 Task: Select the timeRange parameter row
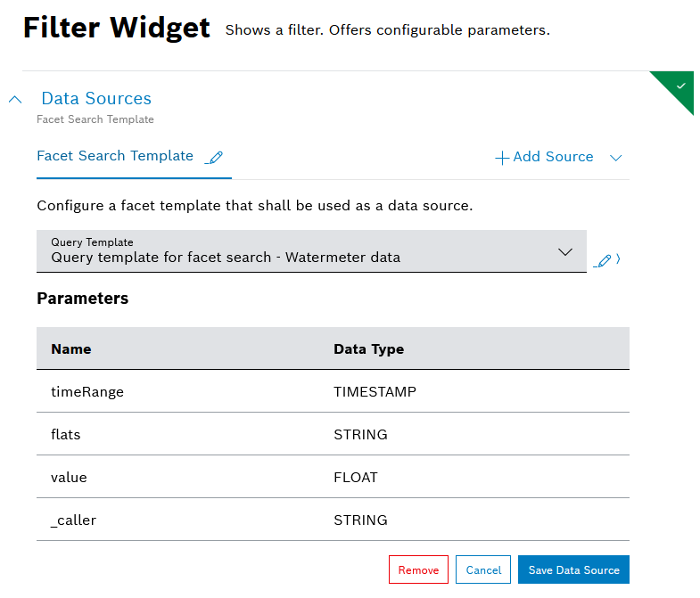tap(333, 391)
